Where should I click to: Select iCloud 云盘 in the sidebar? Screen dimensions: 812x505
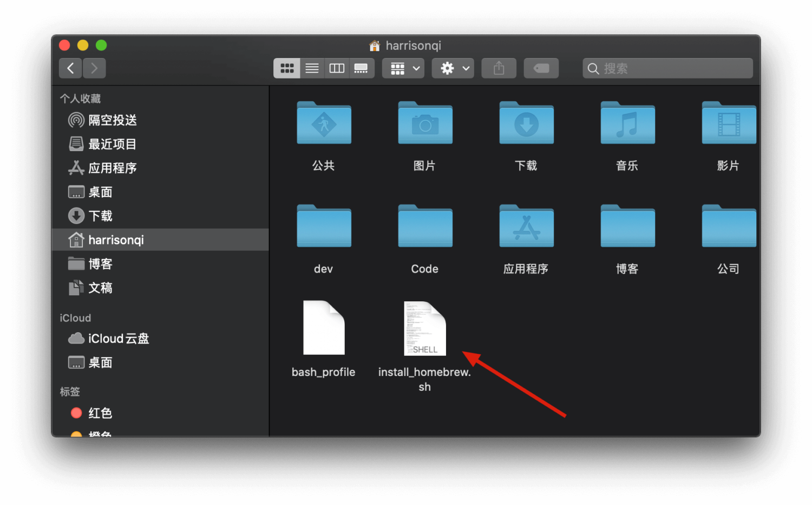click(x=118, y=339)
